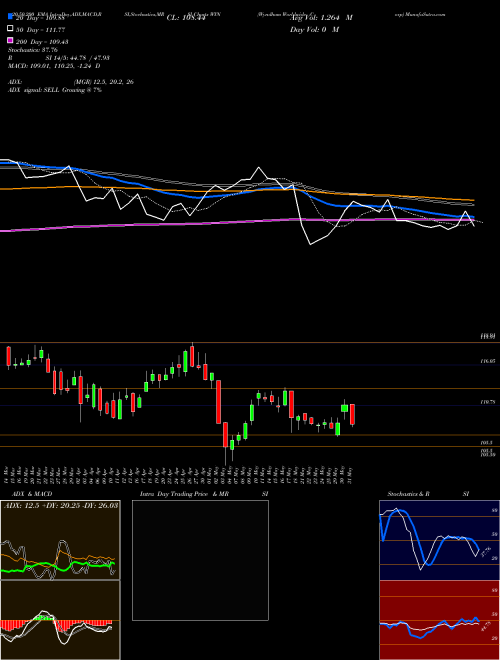Click the 110.78 price axis label

(x=488, y=402)
